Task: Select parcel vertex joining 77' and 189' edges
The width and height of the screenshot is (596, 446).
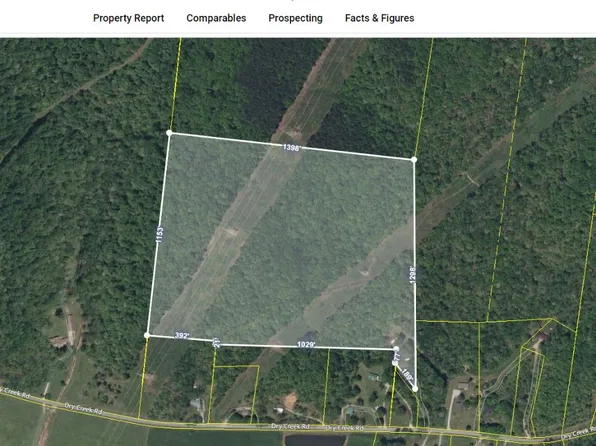Action: [395, 363]
